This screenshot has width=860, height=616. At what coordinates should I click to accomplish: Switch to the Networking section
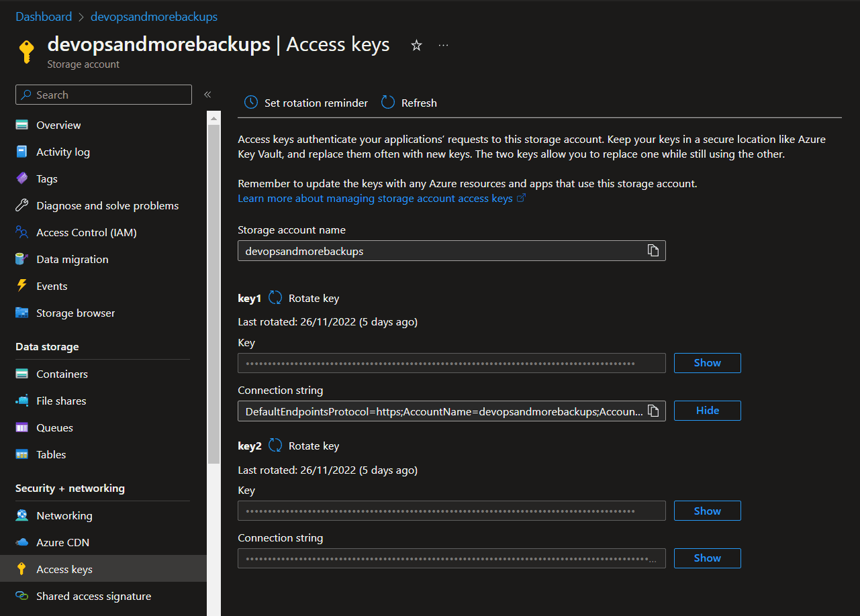64,515
